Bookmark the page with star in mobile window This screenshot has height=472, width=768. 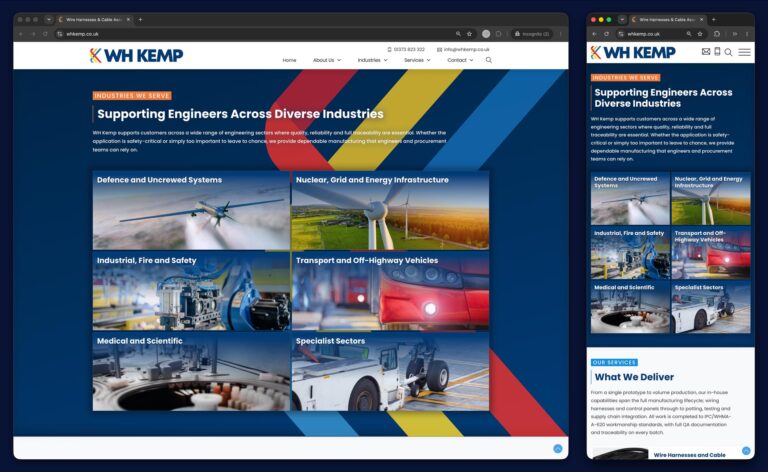click(x=700, y=34)
